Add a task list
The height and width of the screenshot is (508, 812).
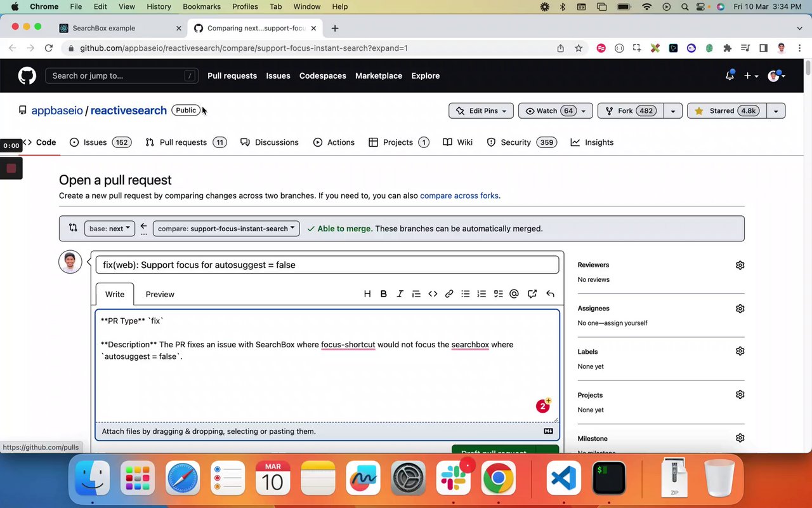[498, 294]
